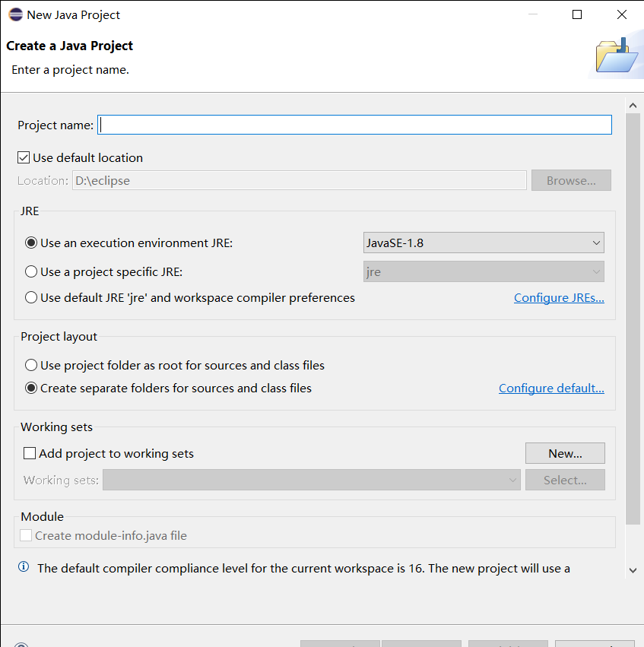This screenshot has width=644, height=647.
Task: Click the scrollbar down arrow
Action: (633, 571)
